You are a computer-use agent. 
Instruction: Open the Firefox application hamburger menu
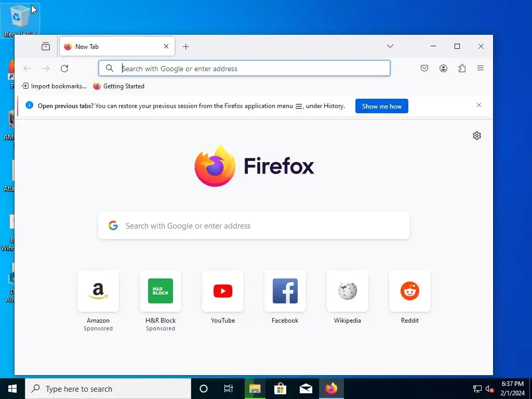click(481, 68)
